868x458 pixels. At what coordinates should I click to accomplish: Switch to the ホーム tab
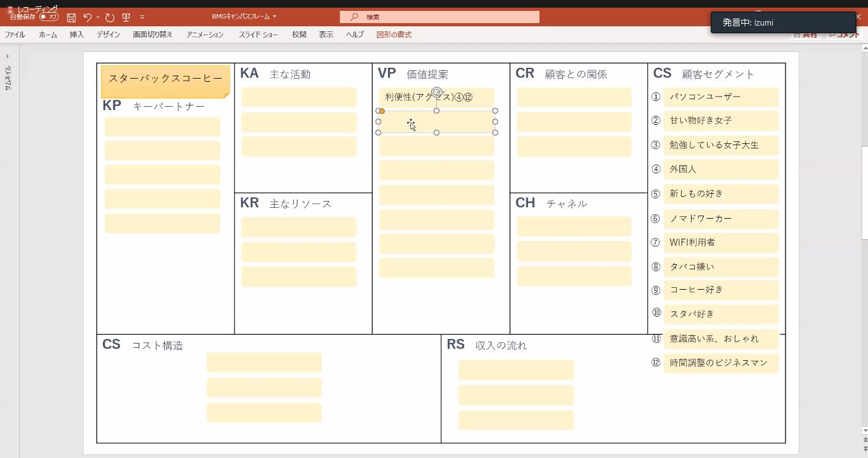coord(48,35)
